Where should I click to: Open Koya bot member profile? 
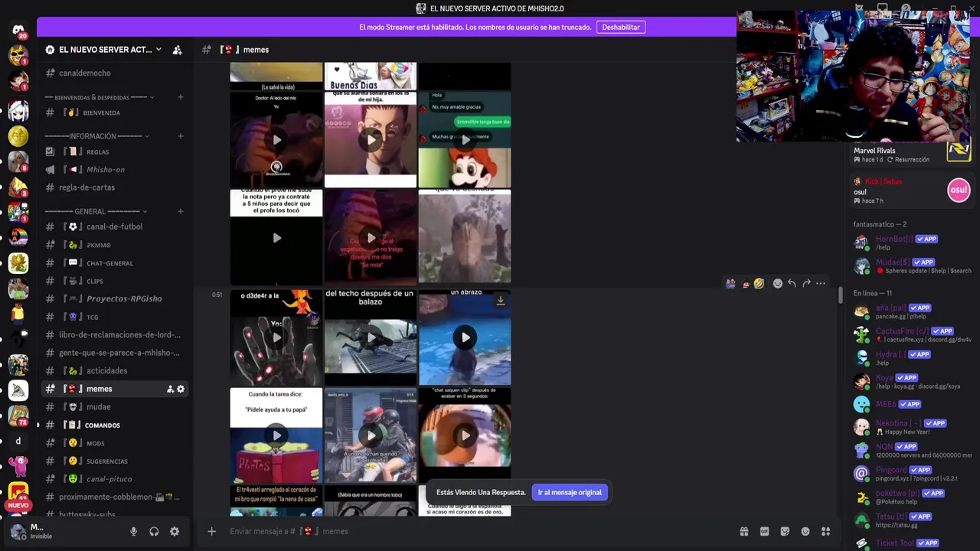click(x=913, y=381)
